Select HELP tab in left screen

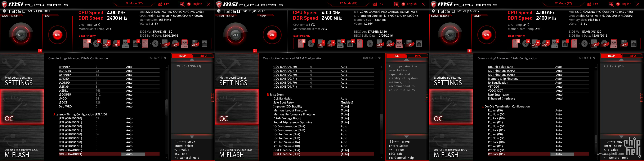pos(182,56)
